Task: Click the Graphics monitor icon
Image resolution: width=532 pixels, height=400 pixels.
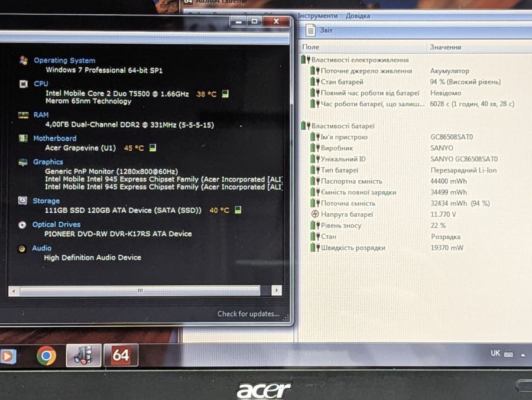Action: click(22, 162)
